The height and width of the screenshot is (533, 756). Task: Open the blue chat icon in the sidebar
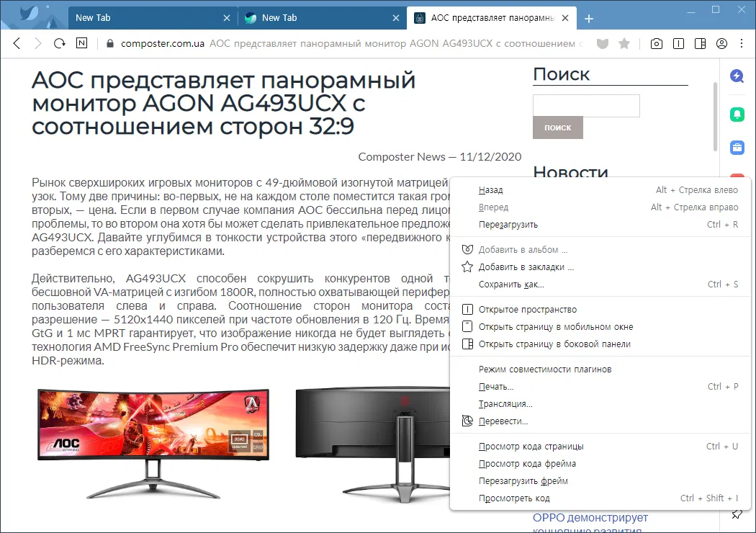(737, 76)
